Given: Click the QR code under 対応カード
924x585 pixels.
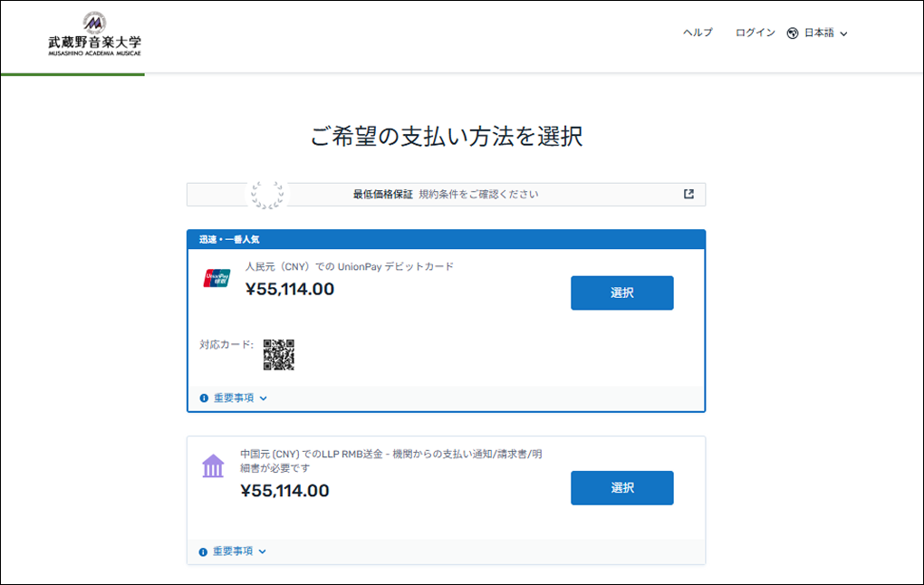Looking at the screenshot, I should click(x=279, y=354).
